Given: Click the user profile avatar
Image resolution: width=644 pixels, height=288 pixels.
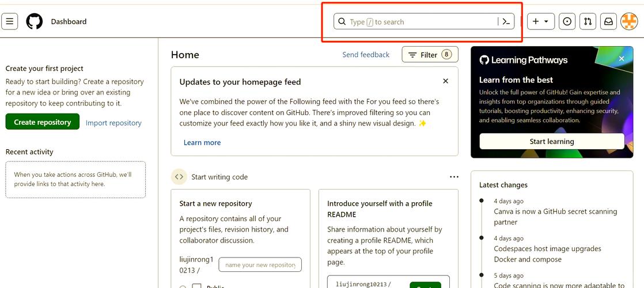Looking at the screenshot, I should (x=629, y=22).
